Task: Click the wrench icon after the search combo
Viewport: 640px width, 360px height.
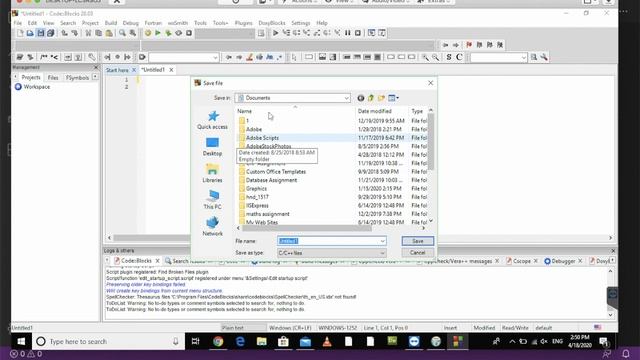Action: (544, 57)
